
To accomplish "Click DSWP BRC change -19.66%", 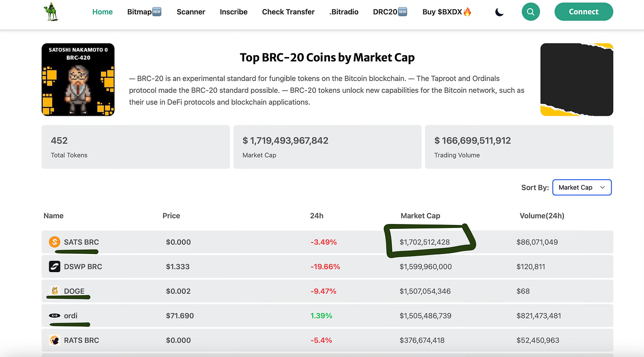I will [x=325, y=266].
